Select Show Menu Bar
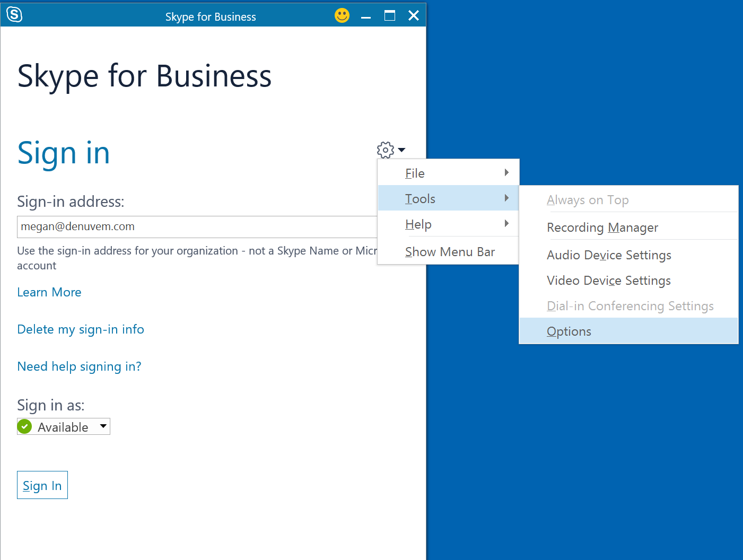This screenshot has width=743, height=560. [x=448, y=251]
